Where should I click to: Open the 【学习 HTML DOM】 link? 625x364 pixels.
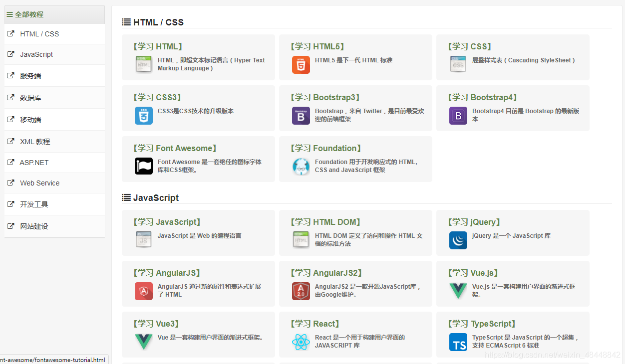click(326, 222)
